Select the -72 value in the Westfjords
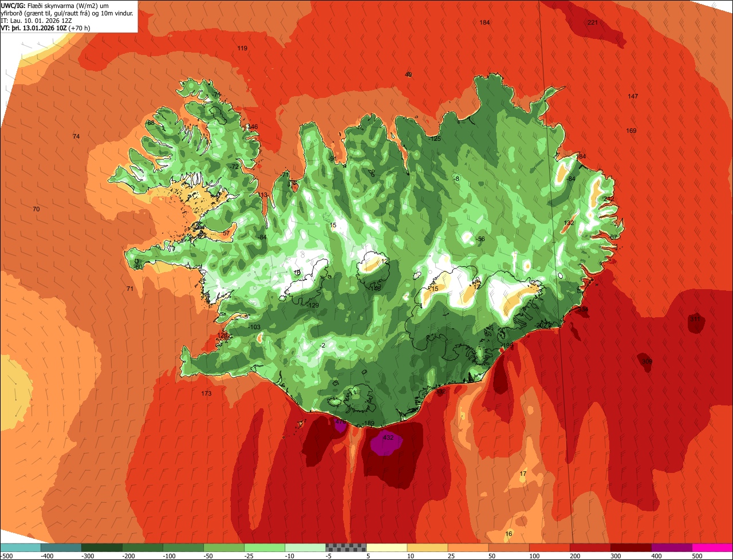733x560 pixels. pos(234,166)
